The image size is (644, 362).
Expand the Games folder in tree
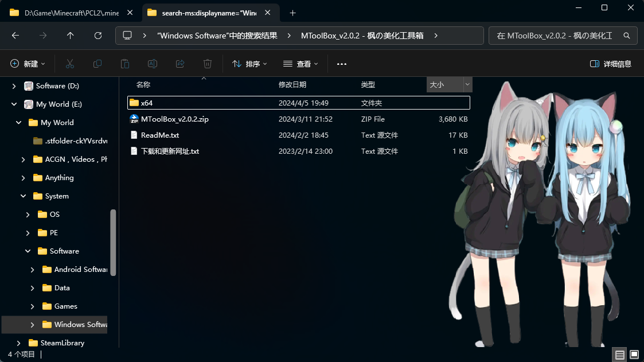tap(33, 306)
